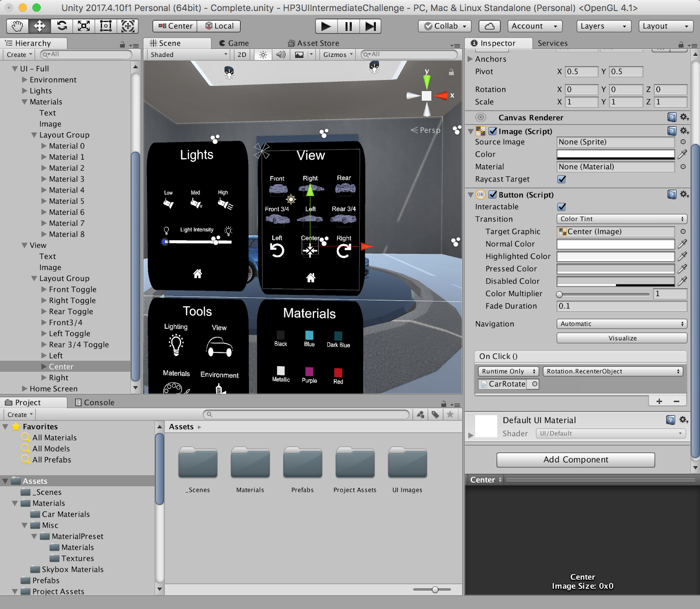This screenshot has width=700, height=609.
Task: Select the Hand tool in toolbar
Action: [x=17, y=26]
